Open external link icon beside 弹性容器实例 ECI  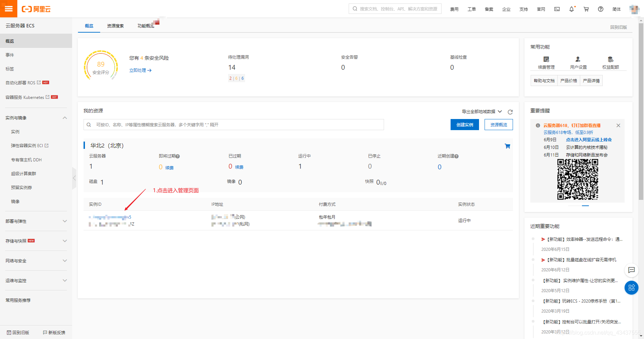click(46, 146)
